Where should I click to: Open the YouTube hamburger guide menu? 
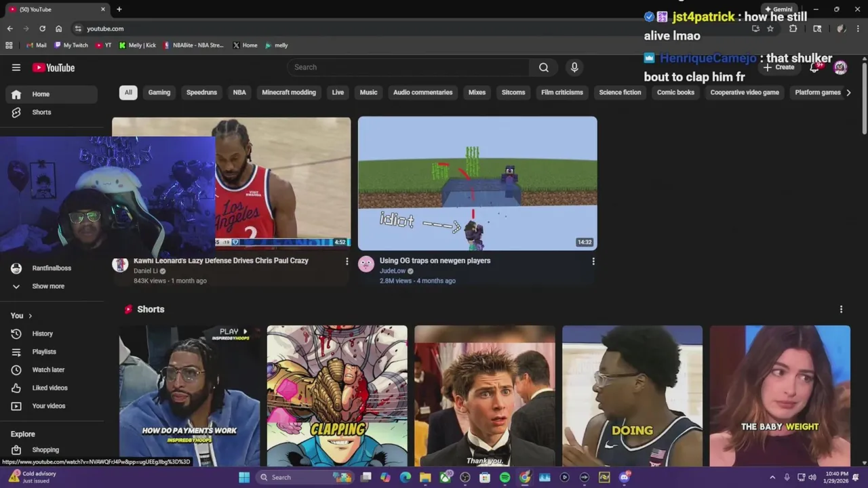pyautogui.click(x=16, y=67)
